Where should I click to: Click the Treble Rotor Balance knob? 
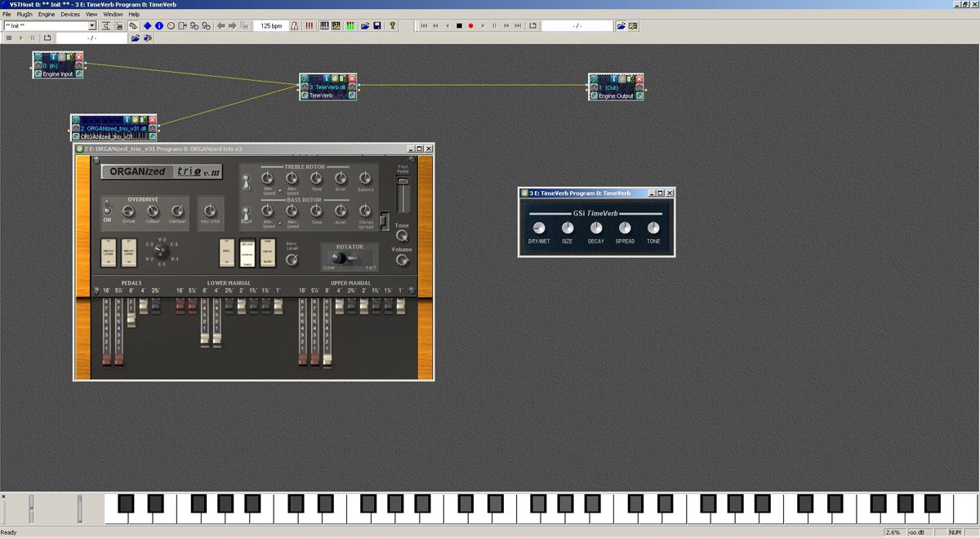click(x=364, y=178)
